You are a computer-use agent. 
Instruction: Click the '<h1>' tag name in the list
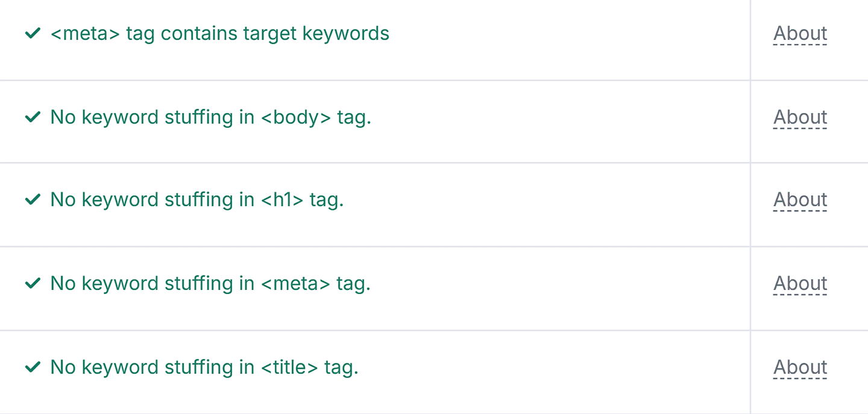pyautogui.click(x=282, y=199)
